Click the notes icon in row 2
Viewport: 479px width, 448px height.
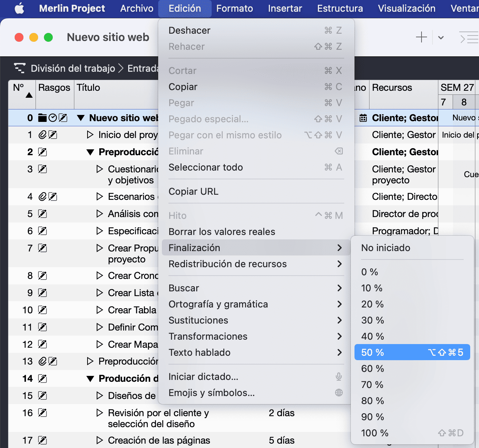tap(42, 152)
